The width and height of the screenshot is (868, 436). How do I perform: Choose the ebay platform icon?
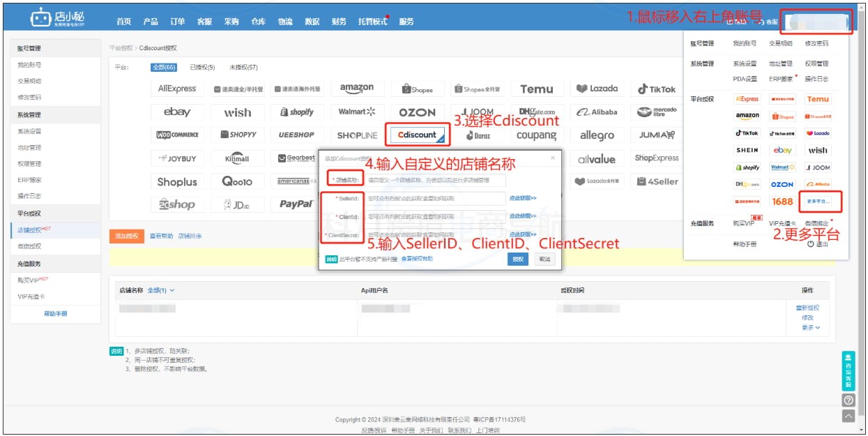coord(178,112)
